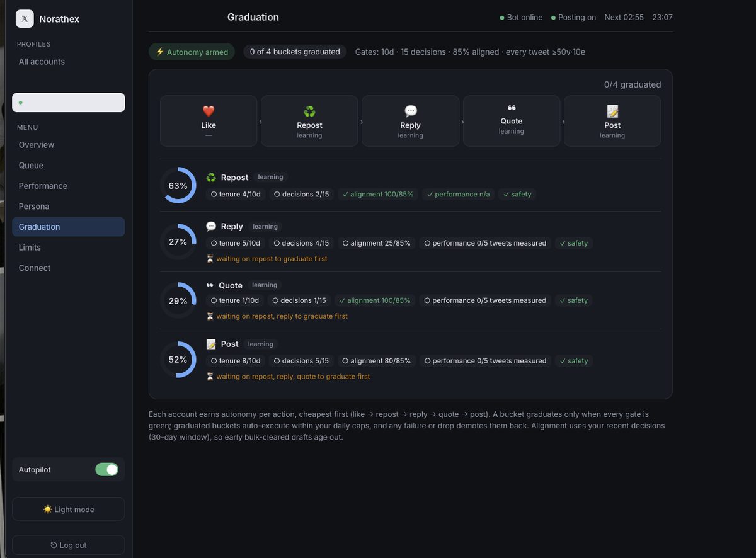
Task: Click the learning badge beside Repost heading
Action: pos(270,177)
